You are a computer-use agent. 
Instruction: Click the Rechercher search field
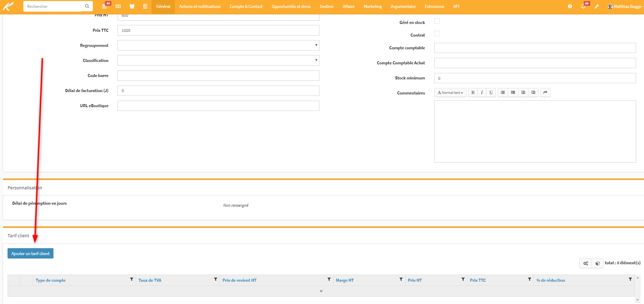pos(53,6)
